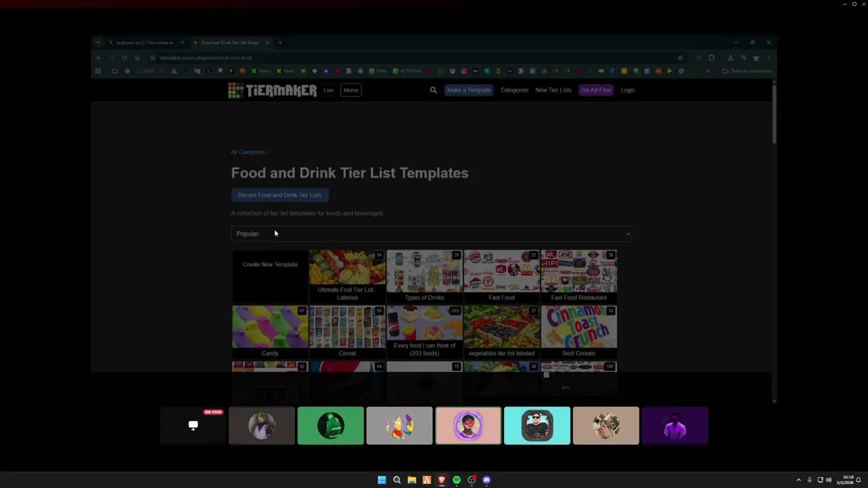
Task: Open the Create New Template card
Action: click(x=270, y=276)
